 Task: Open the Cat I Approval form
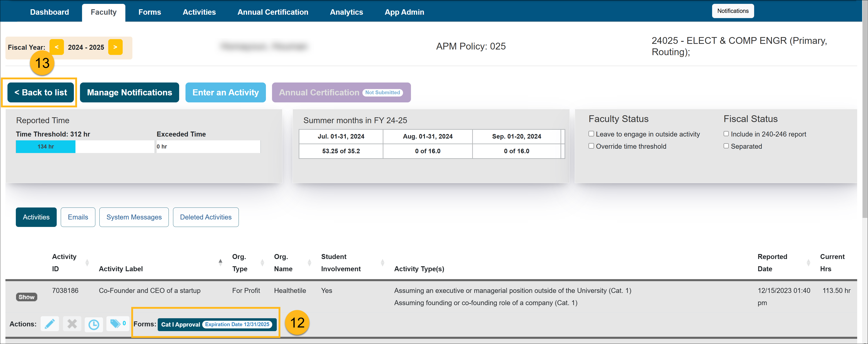point(217,324)
